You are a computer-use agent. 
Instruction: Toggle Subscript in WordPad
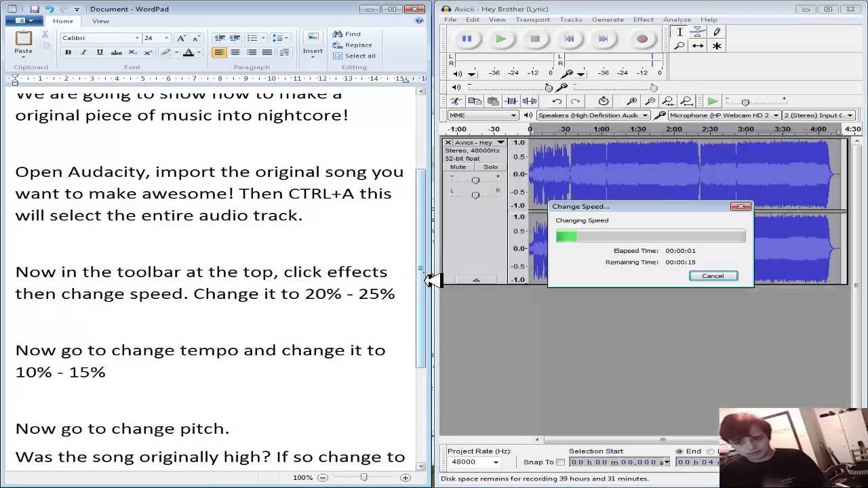coord(133,52)
